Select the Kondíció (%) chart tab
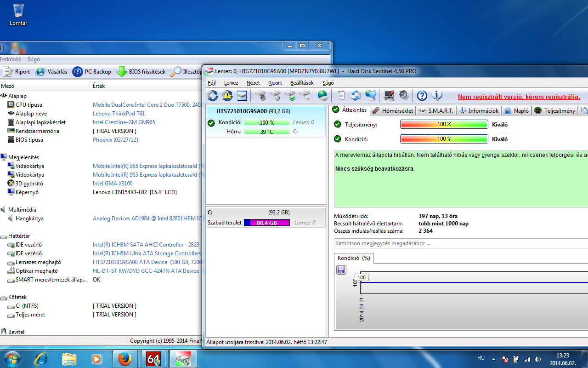 point(354,258)
